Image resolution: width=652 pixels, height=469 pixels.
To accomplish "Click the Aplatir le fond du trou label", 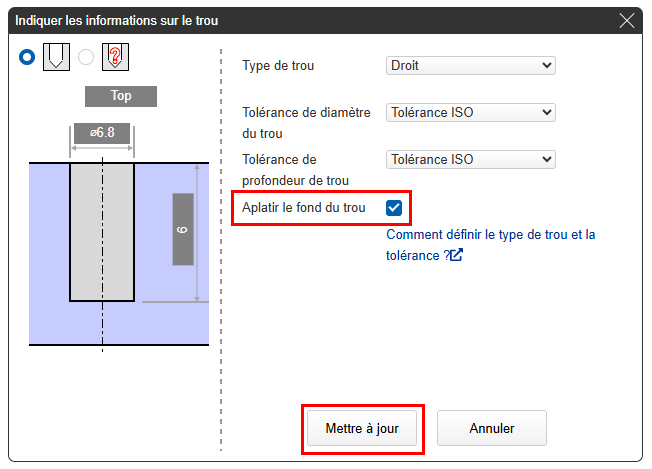I will (x=304, y=208).
